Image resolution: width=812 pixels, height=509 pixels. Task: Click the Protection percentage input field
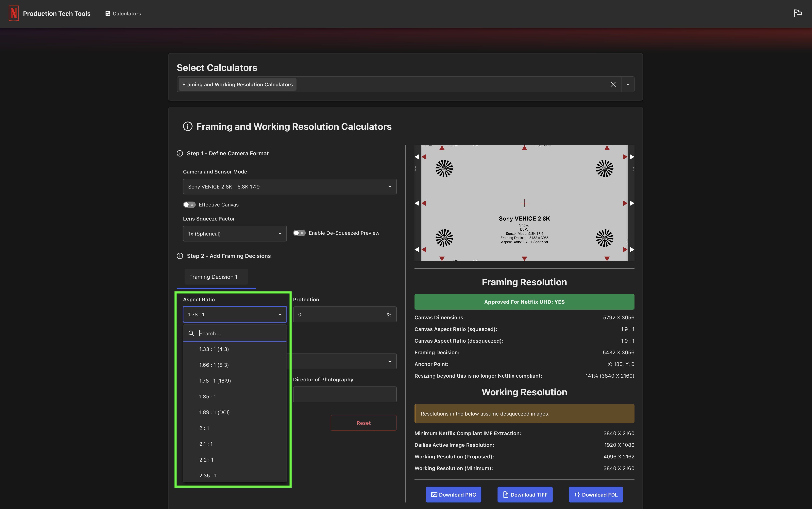(340, 314)
